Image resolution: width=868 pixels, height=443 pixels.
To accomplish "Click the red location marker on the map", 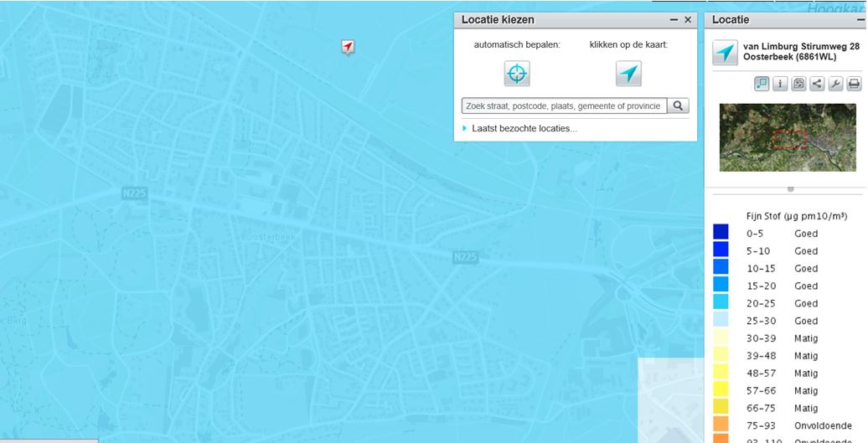I will click(x=348, y=47).
